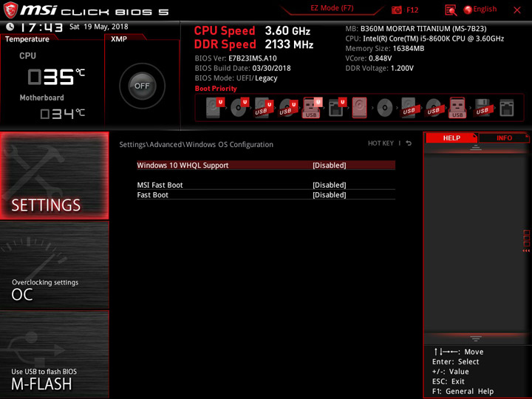Click the DDR Voltage 1.200V text
This screenshot has width=532, height=399.
(x=379, y=68)
